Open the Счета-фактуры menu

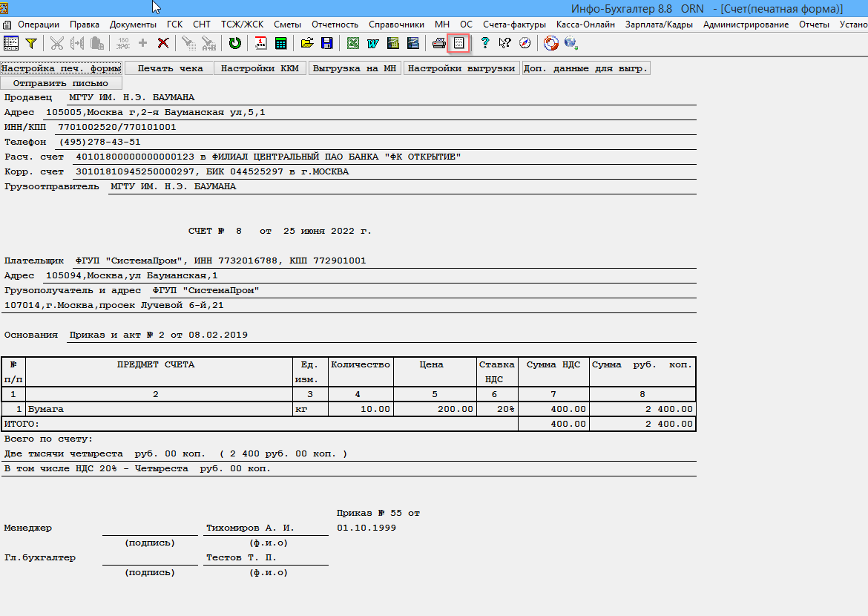coord(514,24)
